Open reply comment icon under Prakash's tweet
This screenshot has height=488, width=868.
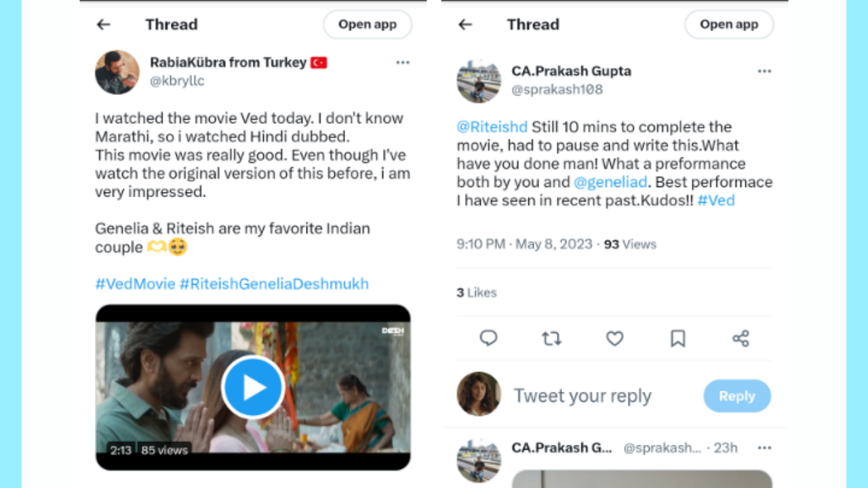(488, 338)
